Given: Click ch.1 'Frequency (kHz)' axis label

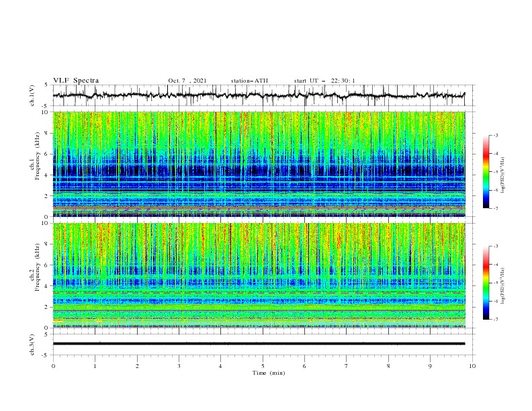Looking at the screenshot, I should tap(38, 156).
